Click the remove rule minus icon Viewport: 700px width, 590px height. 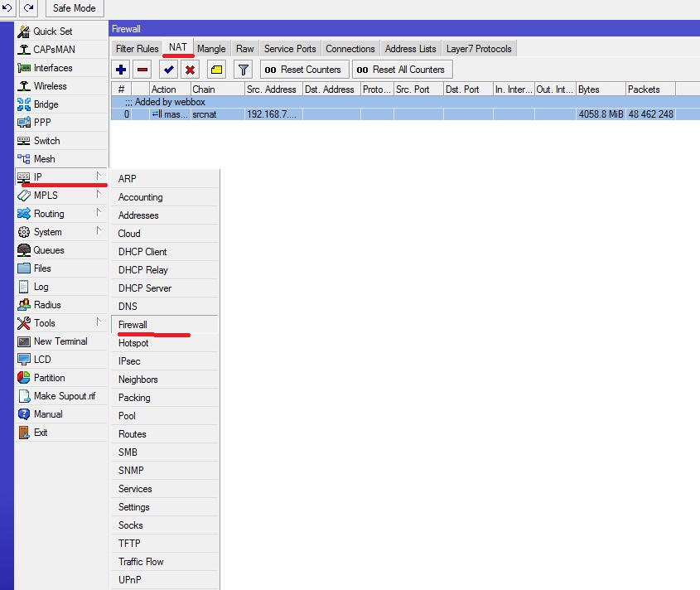pos(142,70)
